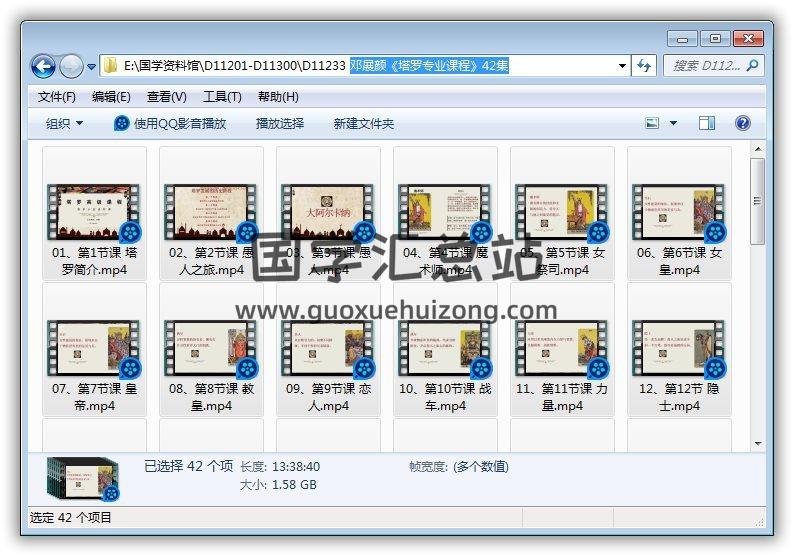This screenshot has height=556, width=794.
Task: Select video 08、第8节课 教皇.mp4
Action: (x=212, y=349)
